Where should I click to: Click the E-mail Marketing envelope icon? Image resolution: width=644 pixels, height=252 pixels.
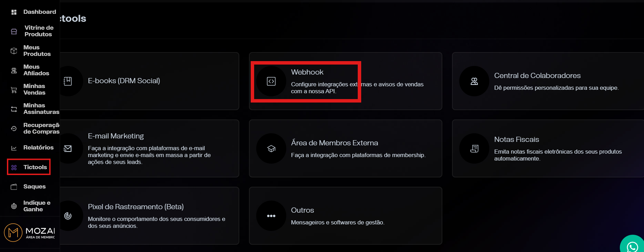point(68,148)
